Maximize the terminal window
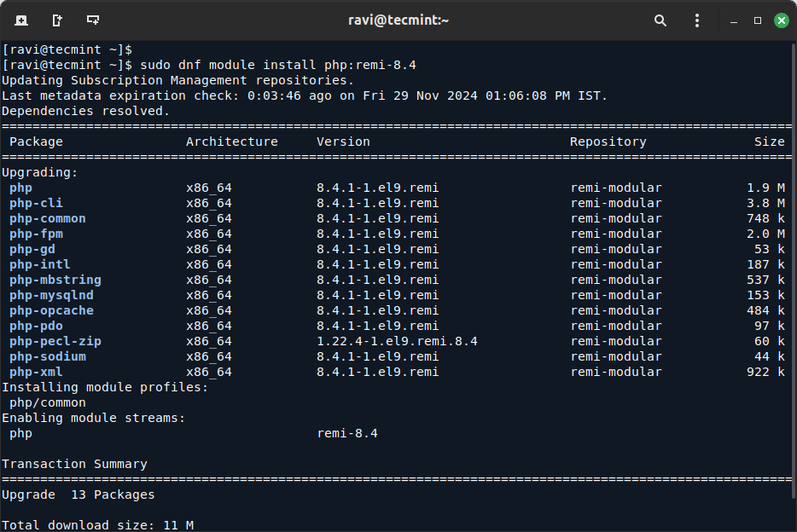 tap(757, 20)
